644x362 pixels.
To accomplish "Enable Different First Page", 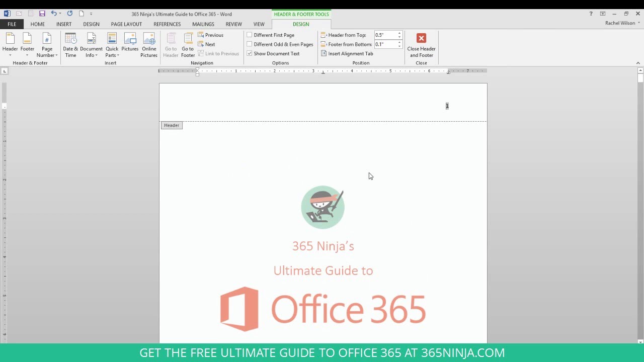I will (x=271, y=35).
